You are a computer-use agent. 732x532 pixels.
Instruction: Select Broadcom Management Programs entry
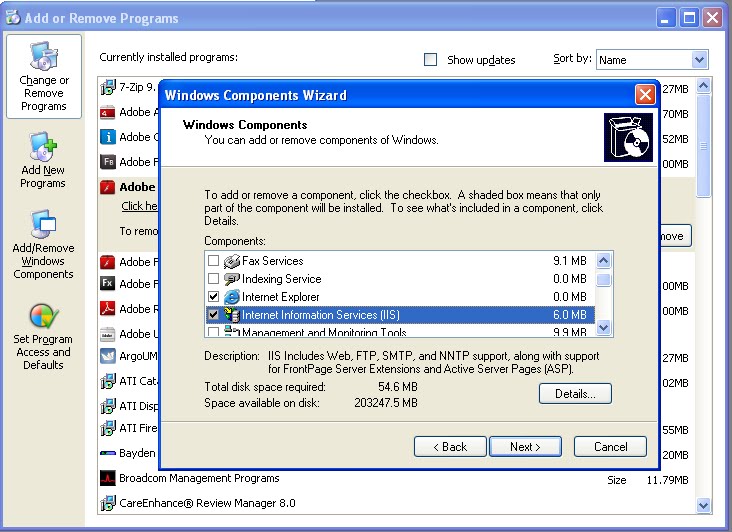click(199, 478)
